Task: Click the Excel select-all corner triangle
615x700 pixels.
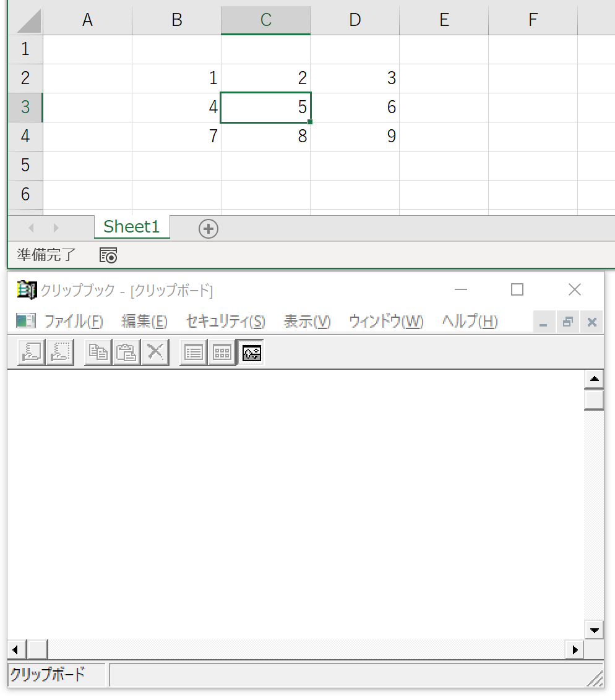Action: point(28,20)
